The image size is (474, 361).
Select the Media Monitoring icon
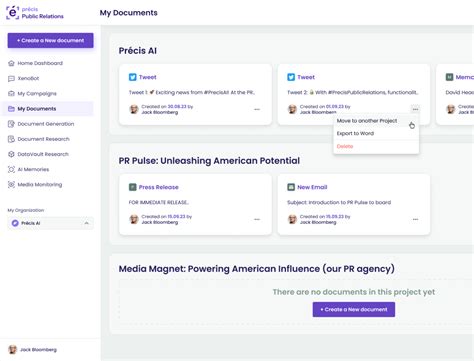11,184
